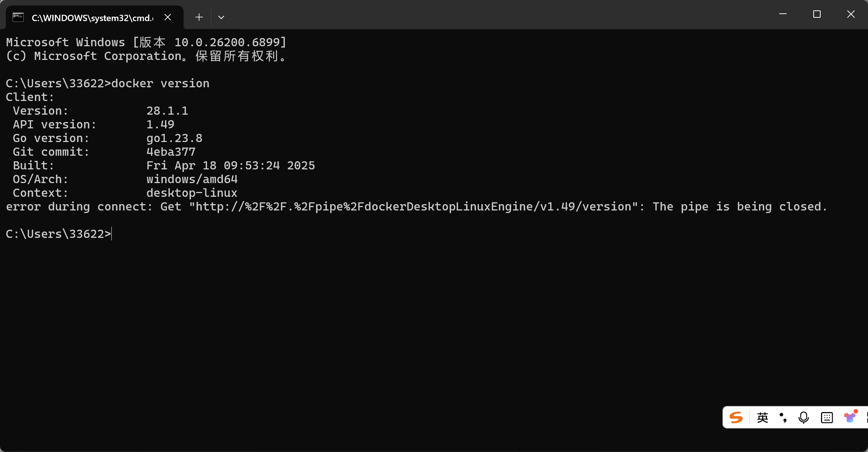
Task: Close the cmd.exe tab
Action: pos(168,17)
